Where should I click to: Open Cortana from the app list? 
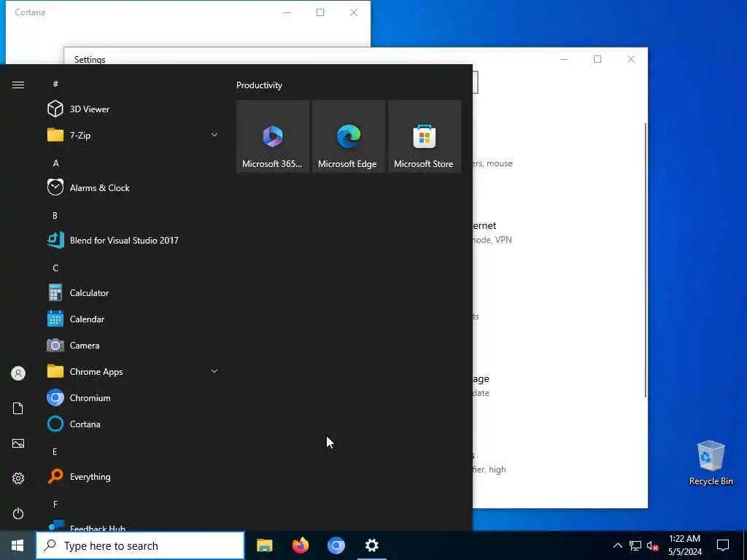click(133, 424)
